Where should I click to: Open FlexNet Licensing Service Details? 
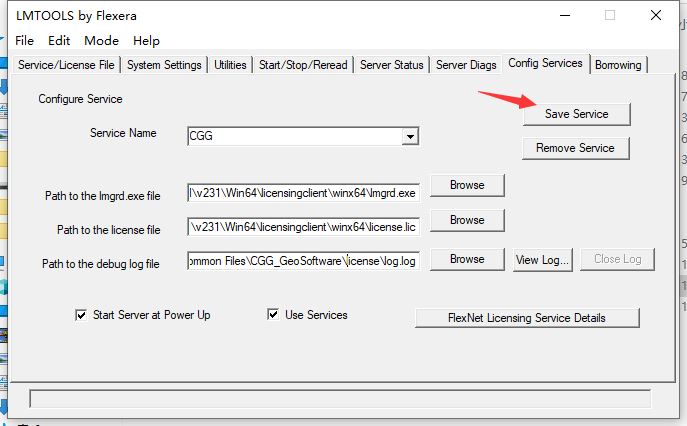point(527,318)
